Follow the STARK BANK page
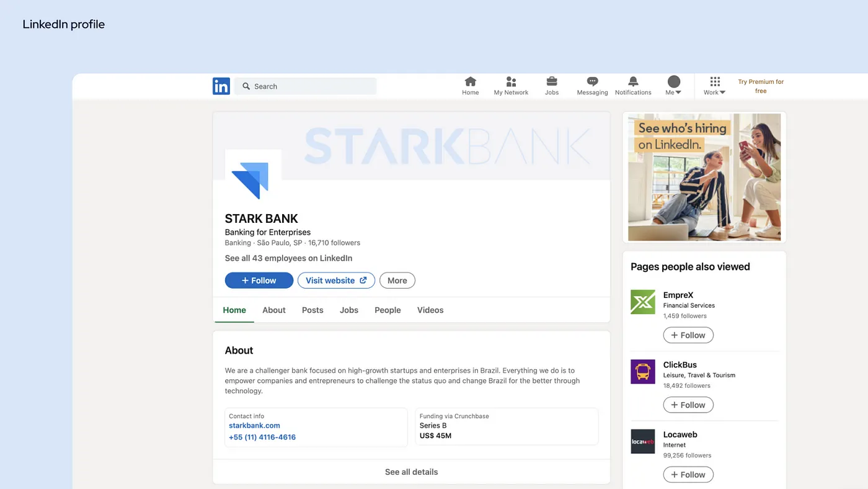Viewport: 868px width, 489px height. pyautogui.click(x=259, y=280)
